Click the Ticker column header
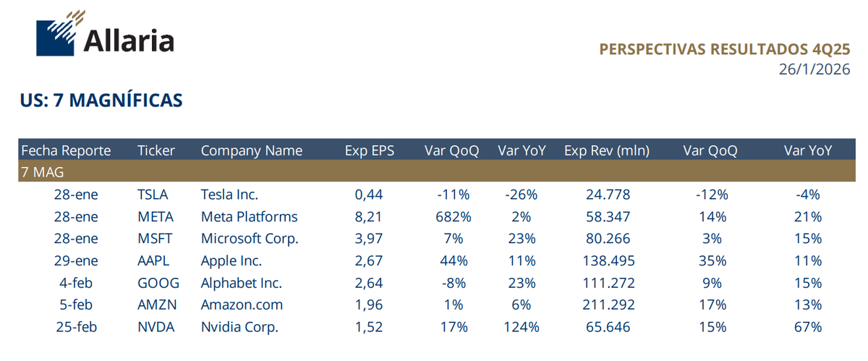 pos(156,150)
